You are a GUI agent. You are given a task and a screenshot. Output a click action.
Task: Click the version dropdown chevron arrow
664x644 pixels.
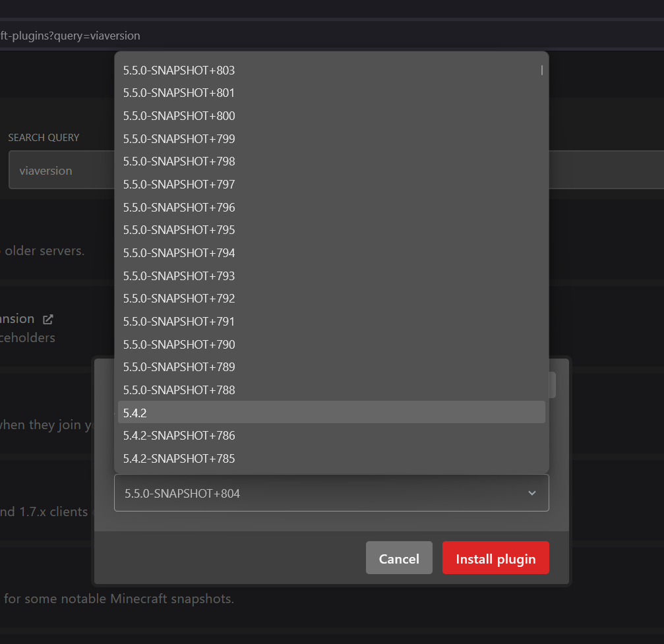(532, 493)
